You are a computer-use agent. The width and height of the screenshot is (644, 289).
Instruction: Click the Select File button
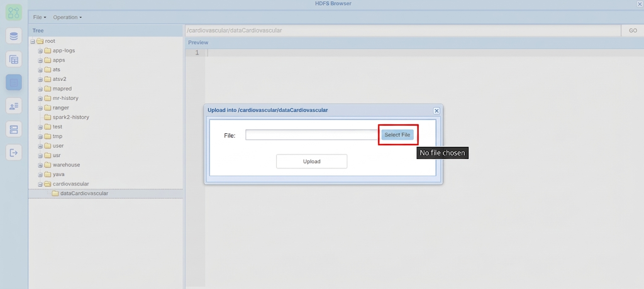click(x=397, y=134)
